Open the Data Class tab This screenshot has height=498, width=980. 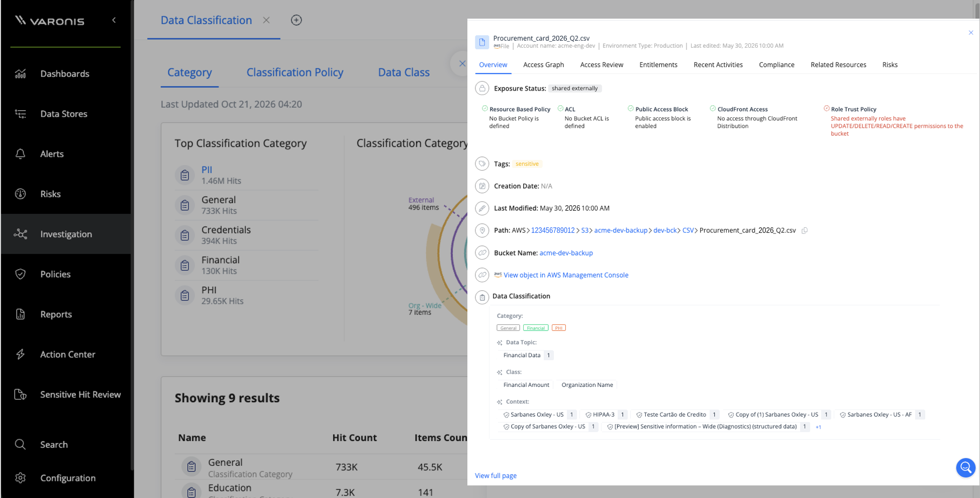point(404,72)
